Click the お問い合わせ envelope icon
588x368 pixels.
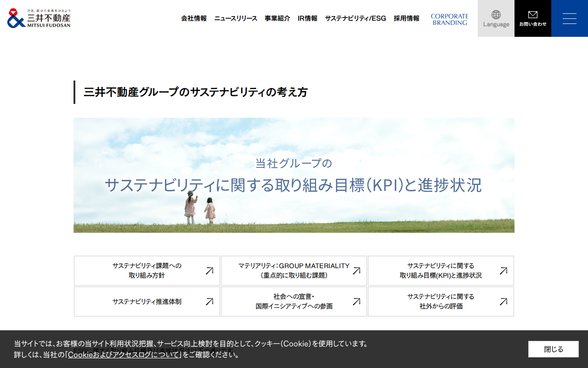(533, 15)
